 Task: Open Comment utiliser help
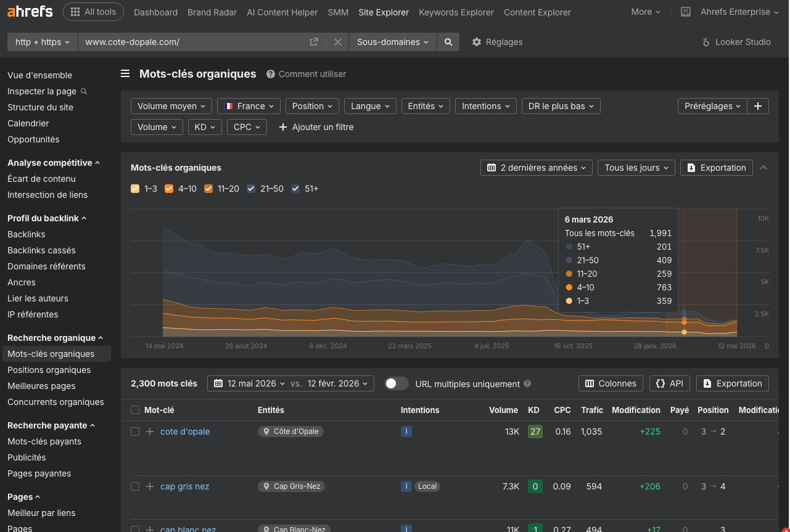[x=307, y=74]
